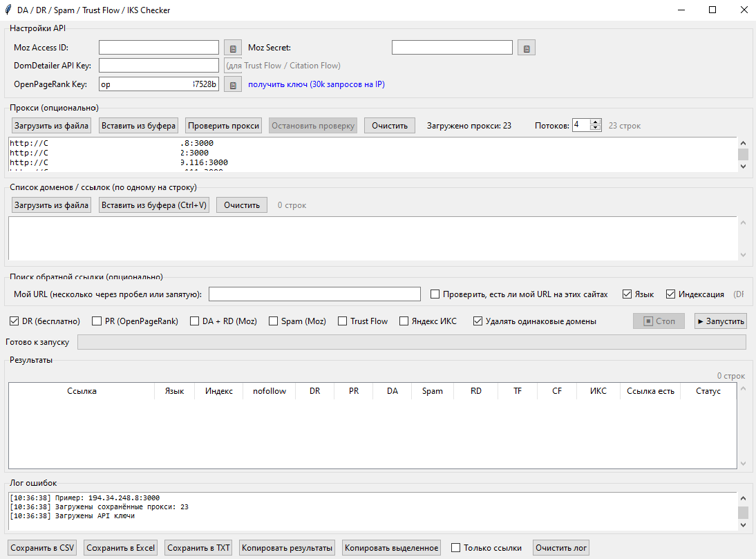Click Вставить из буфера (Ctrl+V) button

click(x=154, y=205)
